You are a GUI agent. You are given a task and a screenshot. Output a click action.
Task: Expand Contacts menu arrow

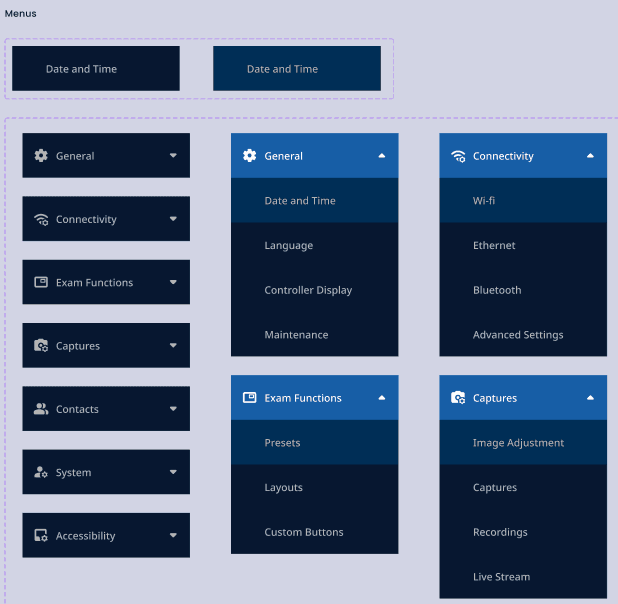tap(173, 409)
